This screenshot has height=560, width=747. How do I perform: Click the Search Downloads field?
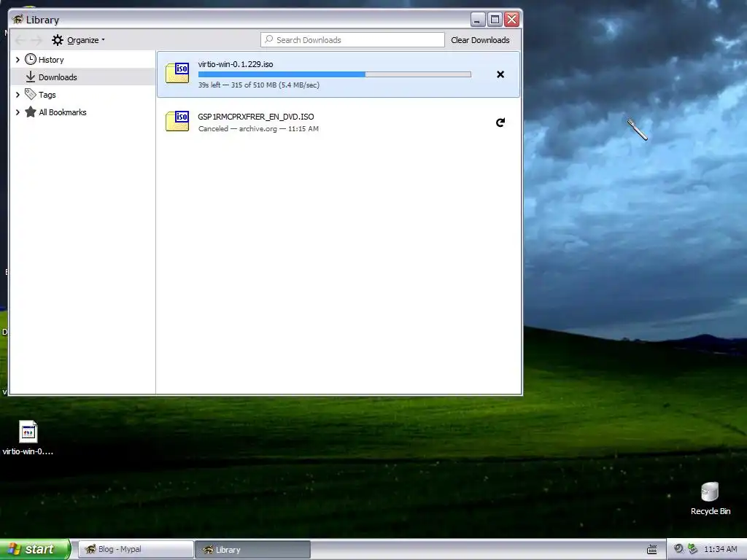352,40
